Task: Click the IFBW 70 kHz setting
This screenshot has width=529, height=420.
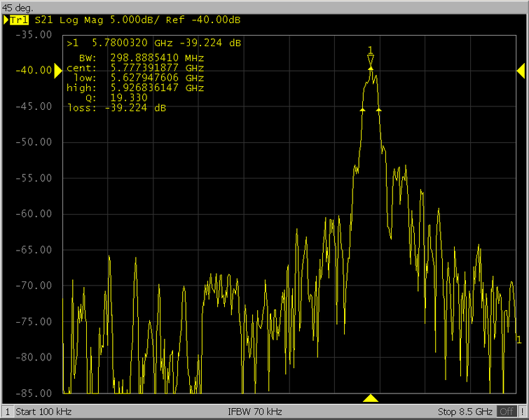Action: (x=255, y=412)
